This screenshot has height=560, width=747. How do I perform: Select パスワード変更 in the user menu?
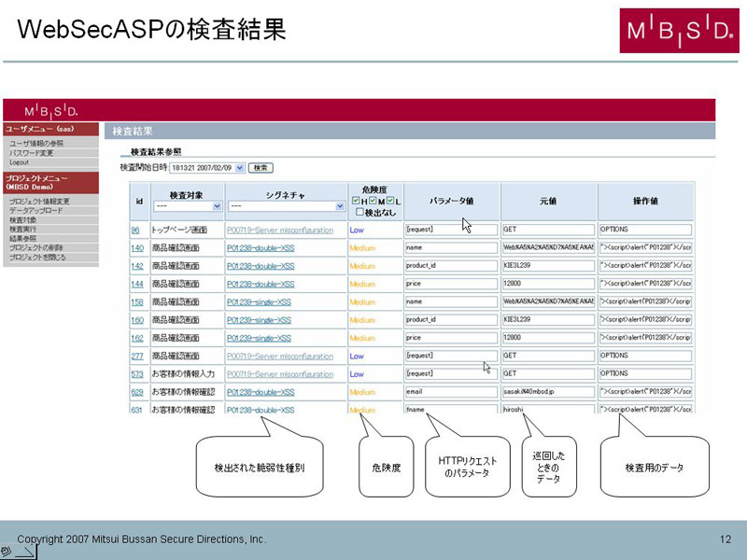tap(31, 153)
